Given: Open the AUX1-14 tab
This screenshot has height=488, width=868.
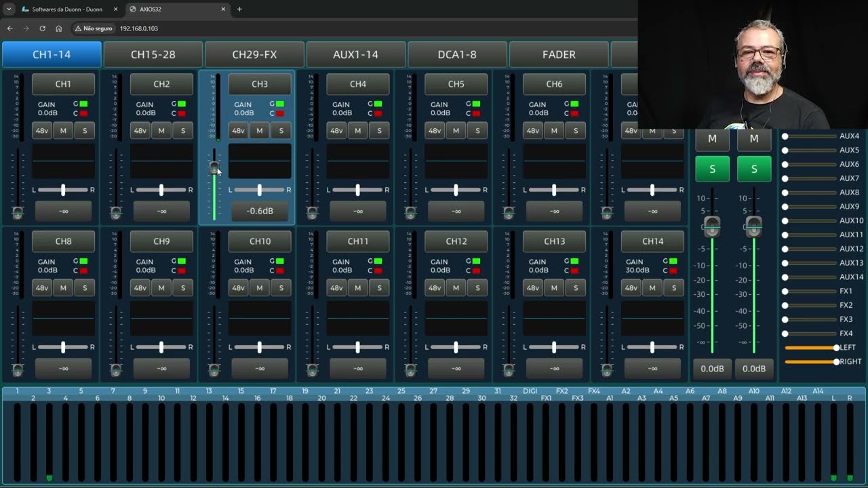Looking at the screenshot, I should (356, 54).
